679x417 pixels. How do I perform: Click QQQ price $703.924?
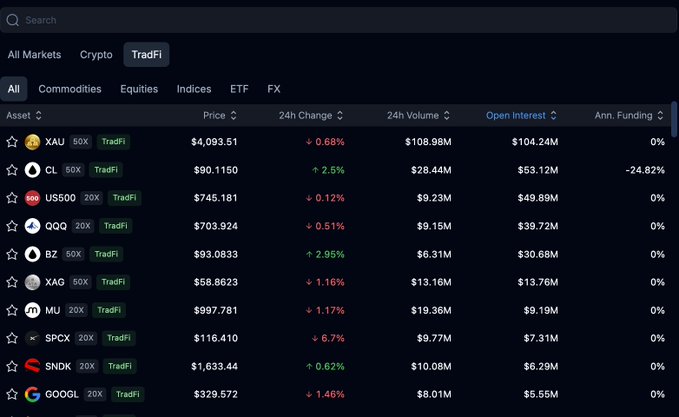tap(216, 226)
